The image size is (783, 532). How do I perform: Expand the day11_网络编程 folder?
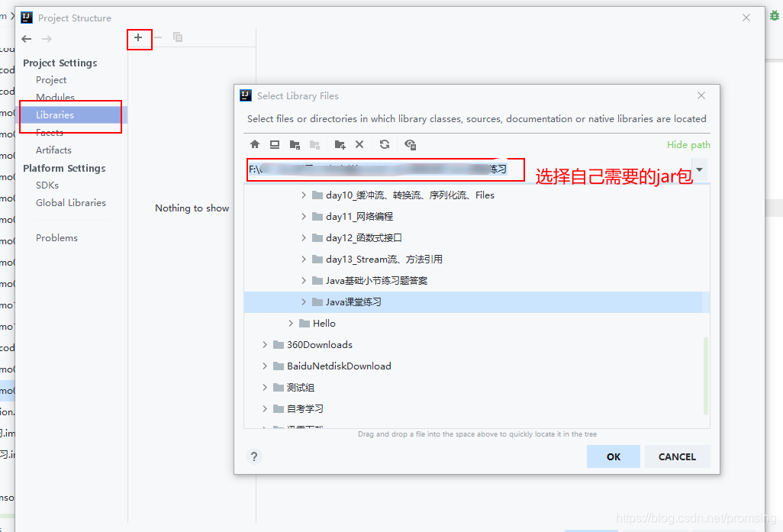(304, 216)
